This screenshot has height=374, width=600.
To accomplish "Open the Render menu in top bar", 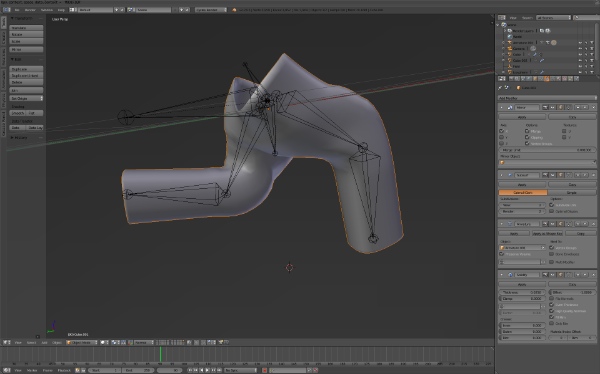I will (x=30, y=10).
